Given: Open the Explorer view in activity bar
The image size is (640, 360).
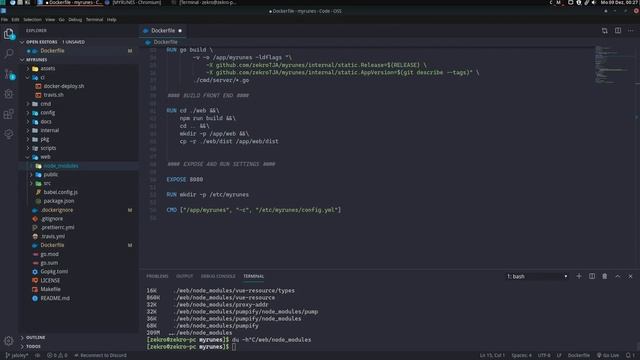Looking at the screenshot, I should coord(9,34).
